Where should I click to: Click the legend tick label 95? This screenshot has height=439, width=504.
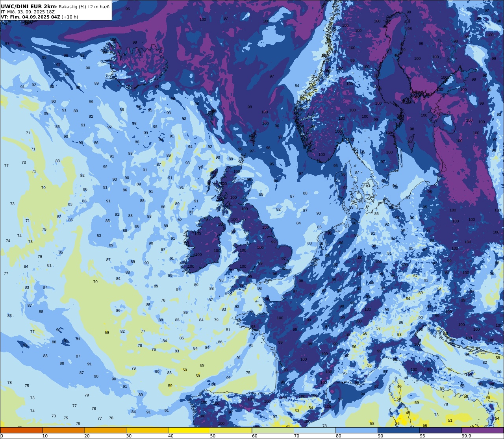point(422,436)
